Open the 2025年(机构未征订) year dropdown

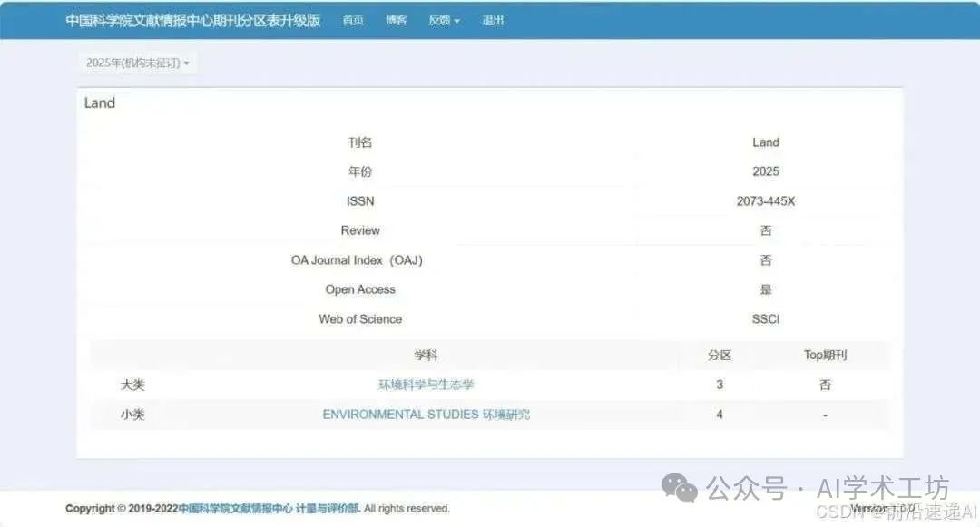pos(138,63)
